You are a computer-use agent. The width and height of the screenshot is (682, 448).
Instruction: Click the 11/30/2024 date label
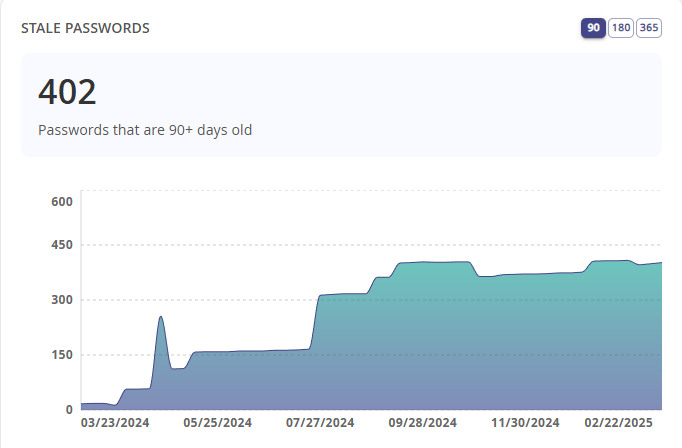pyautogui.click(x=526, y=423)
